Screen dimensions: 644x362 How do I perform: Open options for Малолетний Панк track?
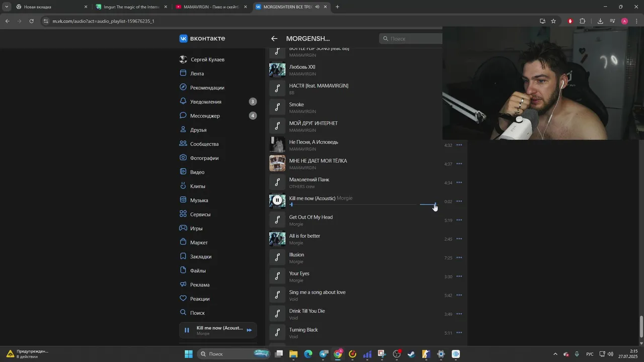(x=459, y=183)
